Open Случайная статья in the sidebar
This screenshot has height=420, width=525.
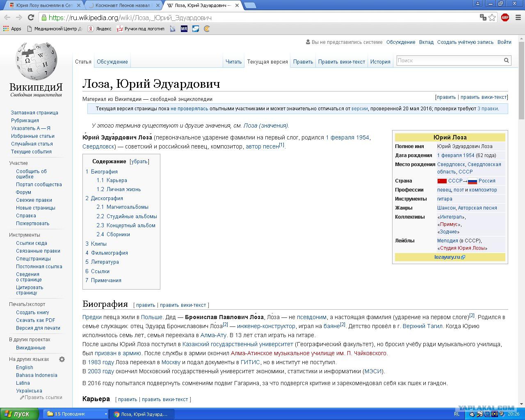click(x=32, y=144)
